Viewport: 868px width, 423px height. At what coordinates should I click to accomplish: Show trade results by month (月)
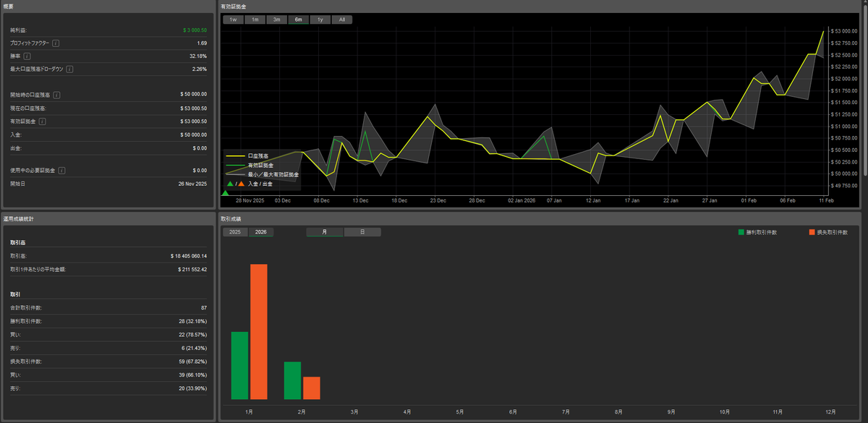tap(325, 232)
